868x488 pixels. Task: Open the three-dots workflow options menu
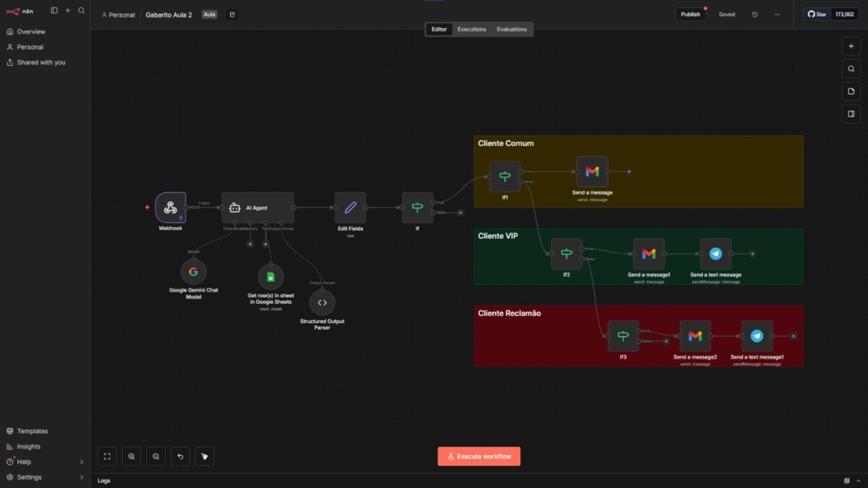778,14
